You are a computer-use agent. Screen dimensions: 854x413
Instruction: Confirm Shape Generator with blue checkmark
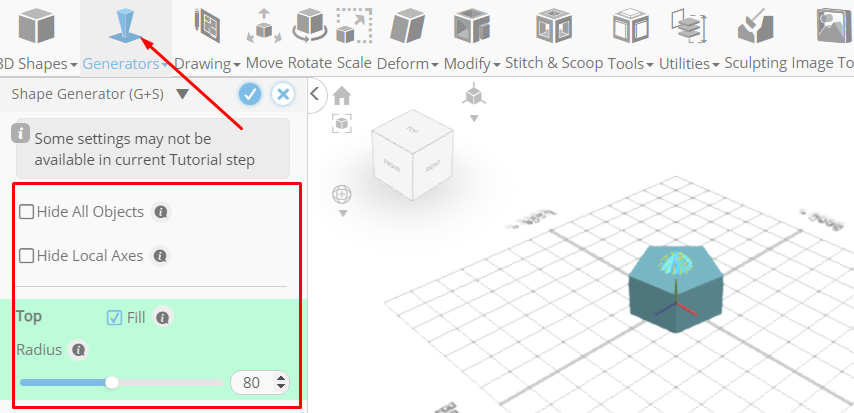coord(250,94)
